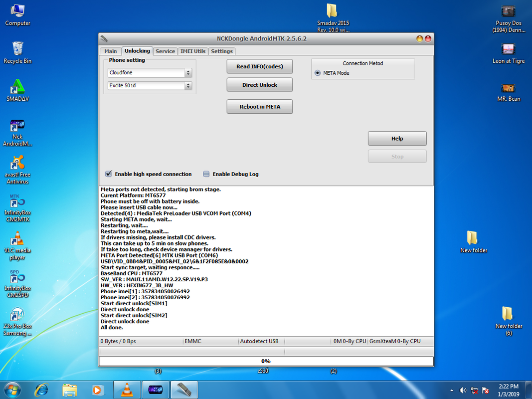This screenshot has height=399, width=532.
Task: Click the taskbar clock and date
Action: click(509, 390)
